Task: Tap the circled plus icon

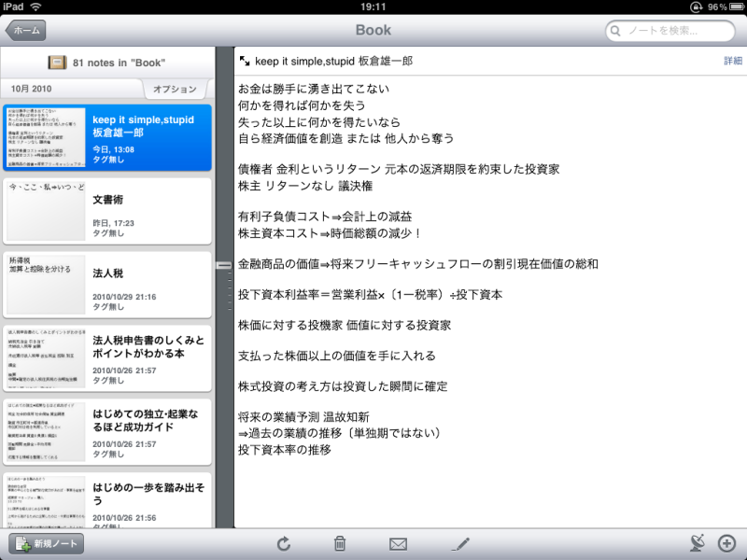Action: click(x=726, y=543)
